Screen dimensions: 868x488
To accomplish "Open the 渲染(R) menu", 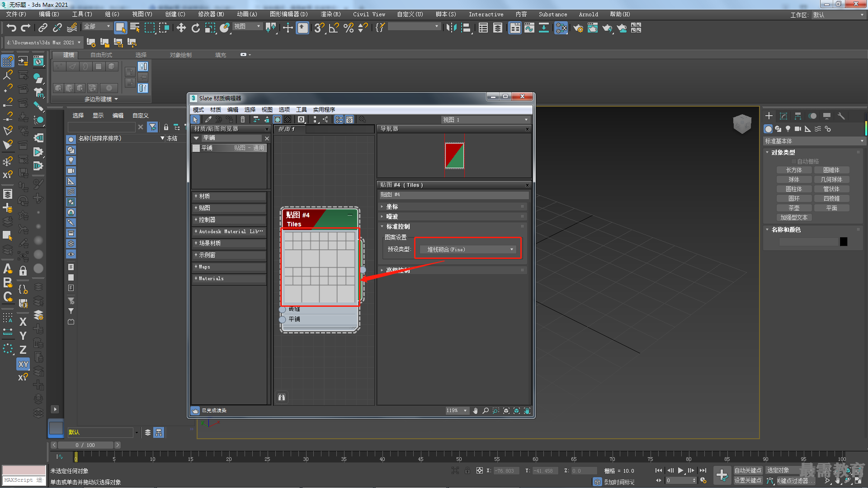I will click(330, 14).
